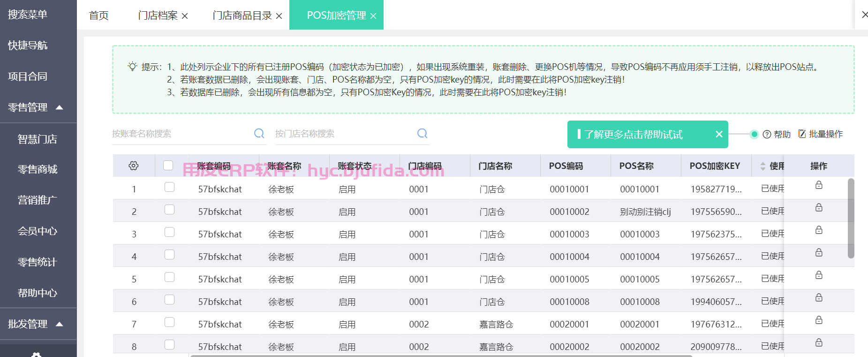
Task: Click lock icon for POS 00010001
Action: pyautogui.click(x=819, y=185)
